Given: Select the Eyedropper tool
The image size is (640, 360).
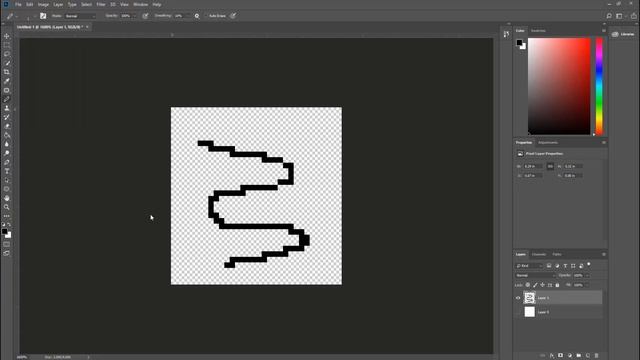Looking at the screenshot, I should coord(7,81).
